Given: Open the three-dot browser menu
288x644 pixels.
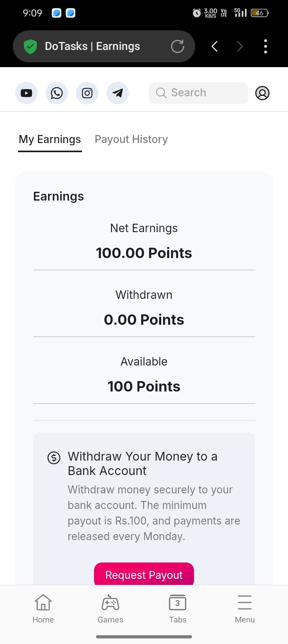Looking at the screenshot, I should pyautogui.click(x=266, y=46).
